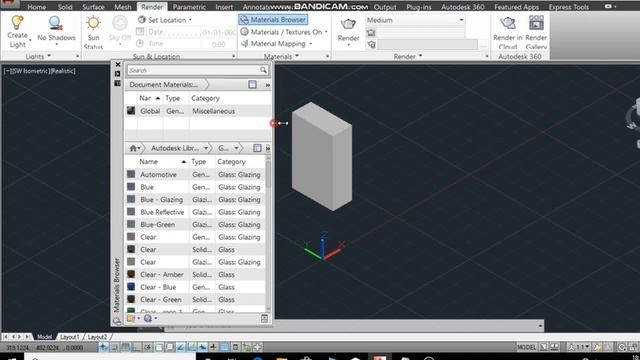Expand the Materials panel arrow
The width and height of the screenshot is (640, 360).
[297, 56]
